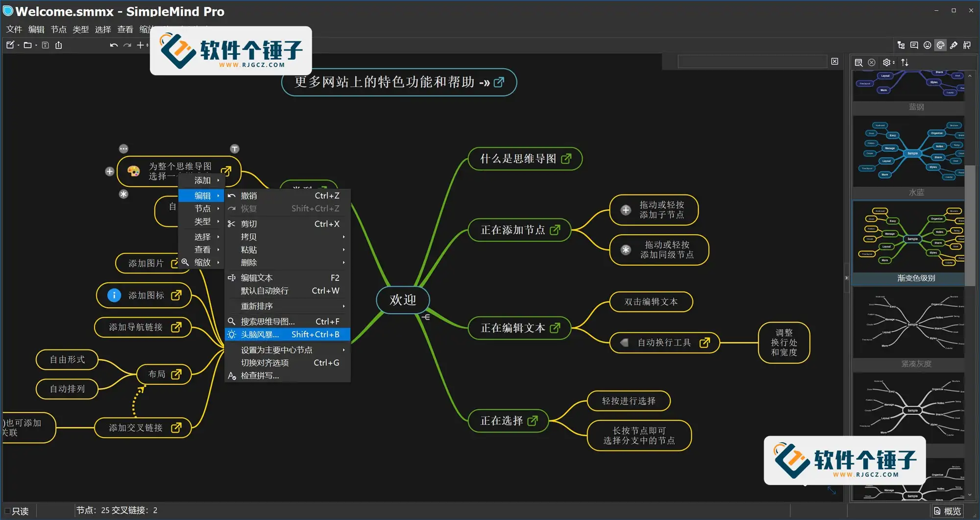
Task: Expand the 拷贝 submenu
Action: (288, 237)
